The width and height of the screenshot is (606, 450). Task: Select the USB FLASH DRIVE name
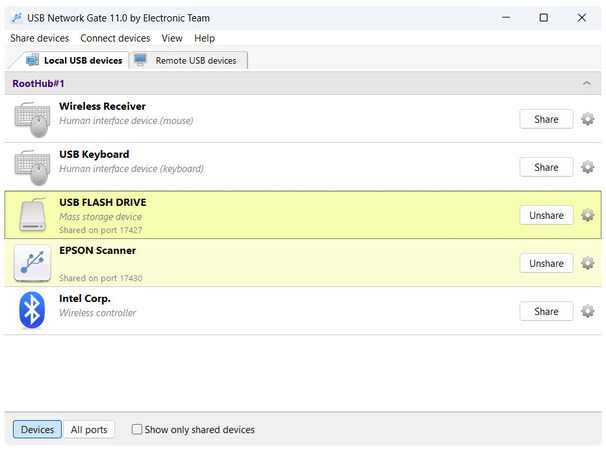[103, 203]
